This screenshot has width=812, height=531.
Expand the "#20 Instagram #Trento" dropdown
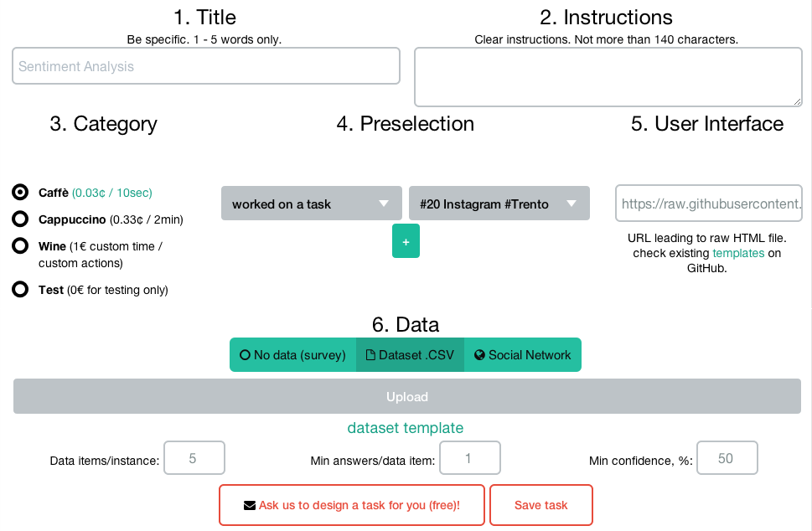[499, 204]
